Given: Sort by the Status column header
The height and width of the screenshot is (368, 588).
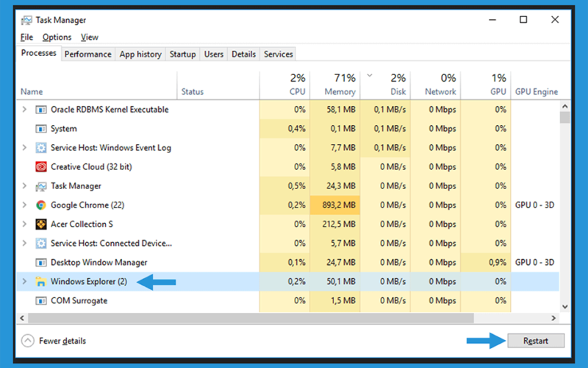Looking at the screenshot, I should [x=218, y=85].
